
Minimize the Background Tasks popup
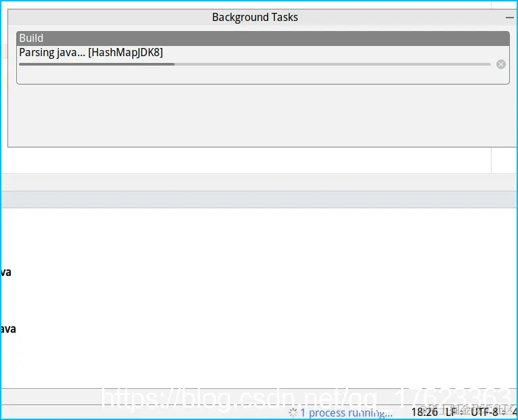(x=510, y=17)
